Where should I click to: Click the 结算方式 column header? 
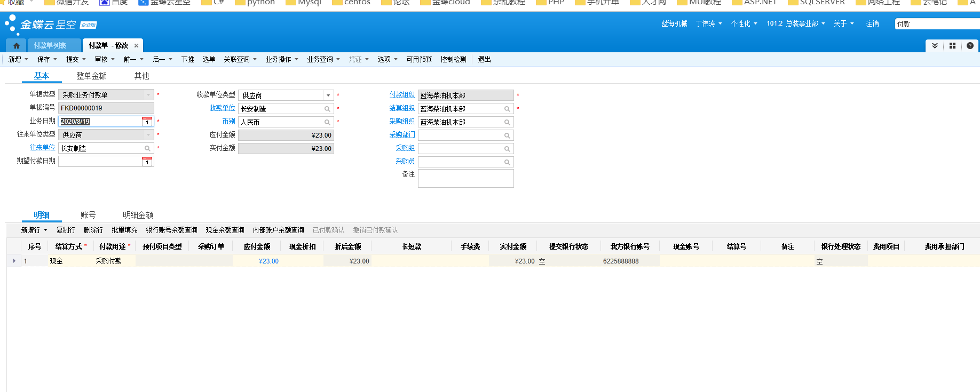70,246
